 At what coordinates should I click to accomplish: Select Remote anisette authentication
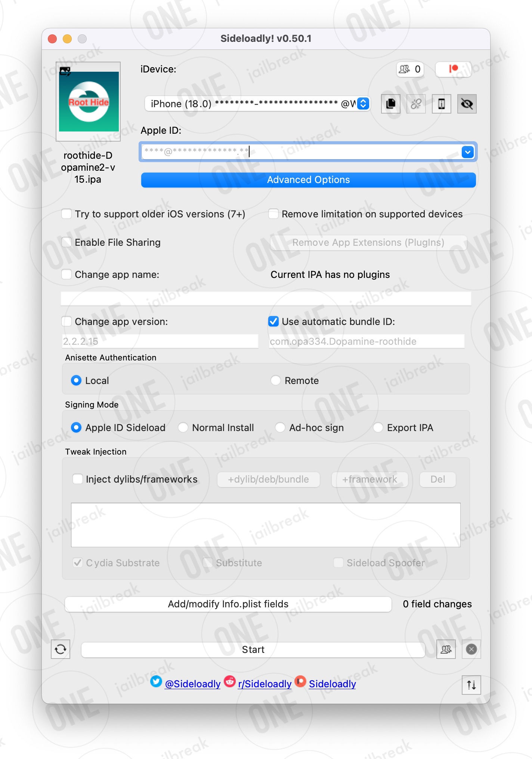(x=276, y=381)
